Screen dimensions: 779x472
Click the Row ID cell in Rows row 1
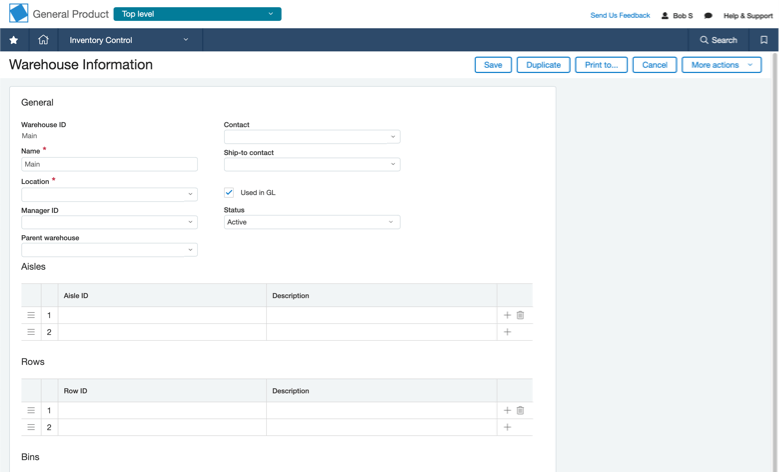click(162, 410)
